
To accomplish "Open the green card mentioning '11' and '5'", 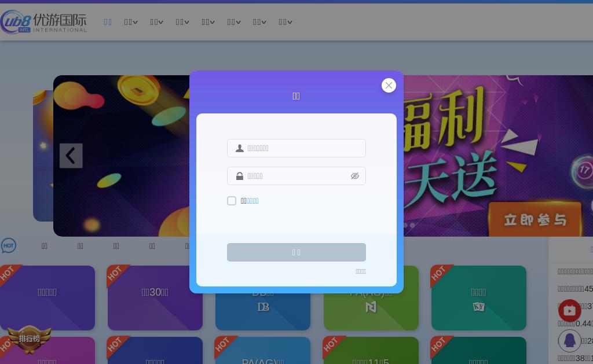I will (371, 350).
